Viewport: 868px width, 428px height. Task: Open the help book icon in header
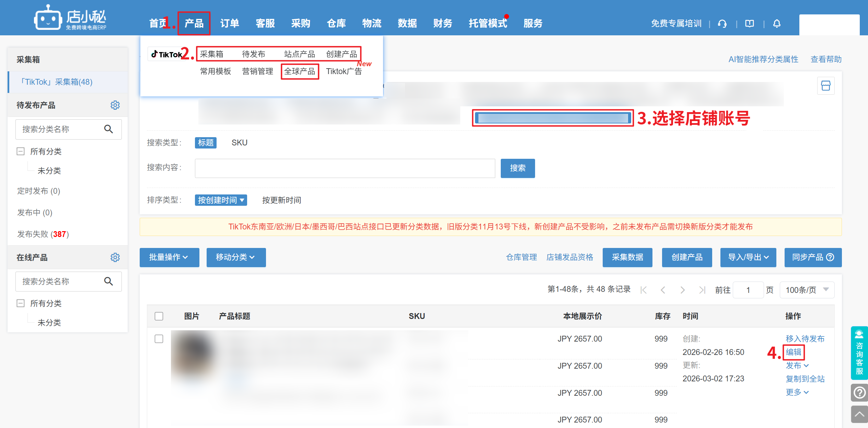[x=750, y=23]
